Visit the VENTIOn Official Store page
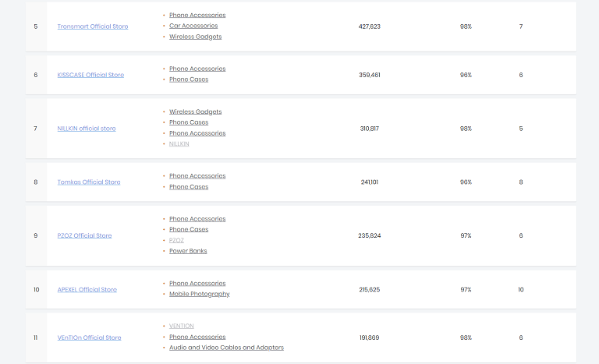 point(89,337)
